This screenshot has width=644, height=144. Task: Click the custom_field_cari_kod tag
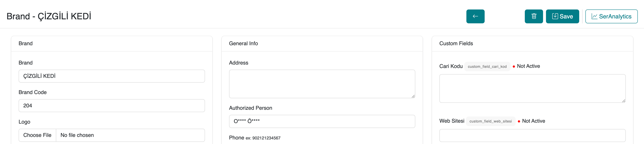point(487,67)
